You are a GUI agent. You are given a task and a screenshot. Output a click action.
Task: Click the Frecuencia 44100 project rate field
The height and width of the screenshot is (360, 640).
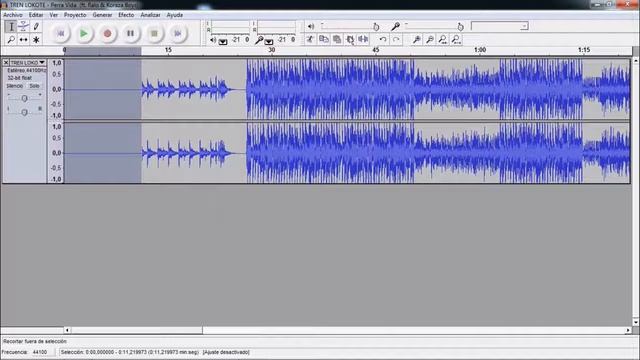[x=43, y=352]
